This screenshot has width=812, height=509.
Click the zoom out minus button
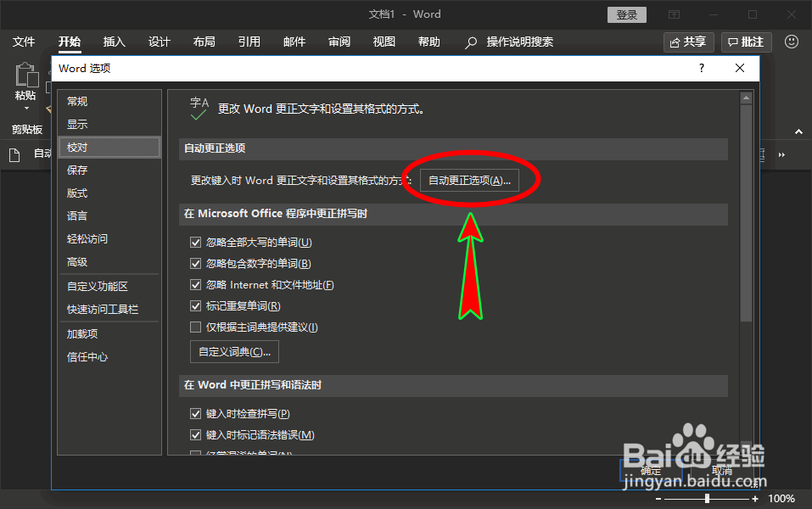click(658, 499)
